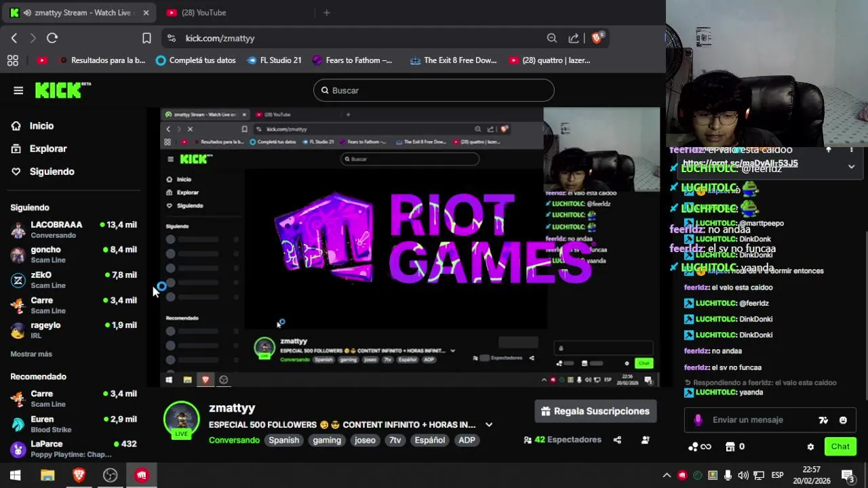This screenshot has width=868, height=488.
Task: Open LaParce recommended channel
Action: pos(73,449)
